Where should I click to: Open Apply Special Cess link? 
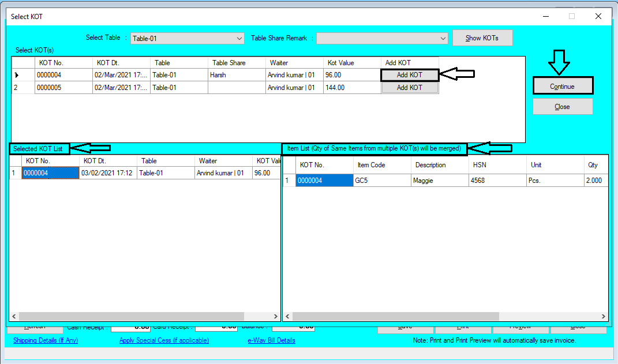coord(164,340)
